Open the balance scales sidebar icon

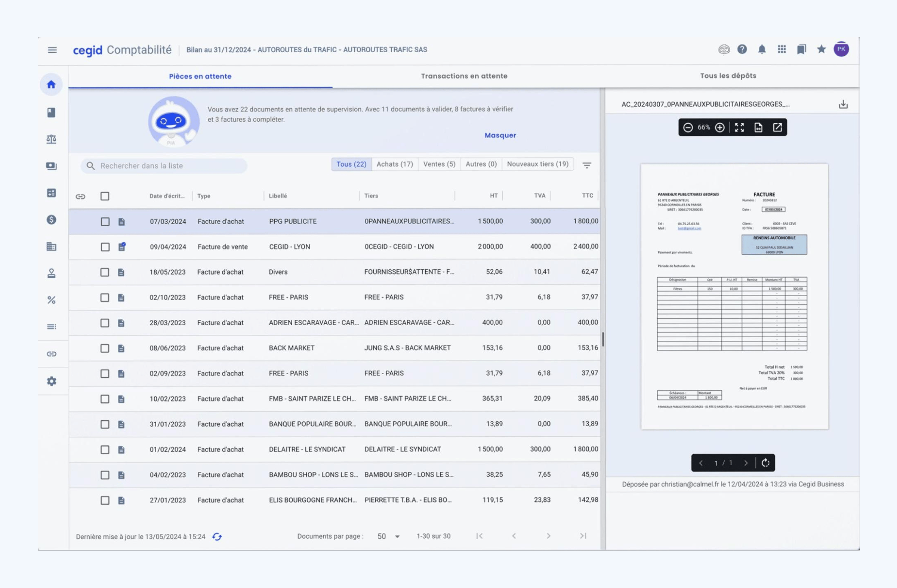[51, 139]
